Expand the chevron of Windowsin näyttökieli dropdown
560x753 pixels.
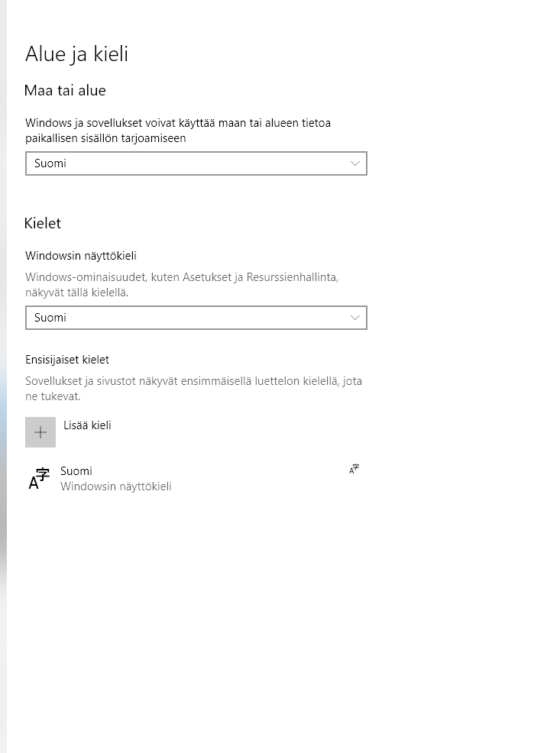pyautogui.click(x=355, y=318)
